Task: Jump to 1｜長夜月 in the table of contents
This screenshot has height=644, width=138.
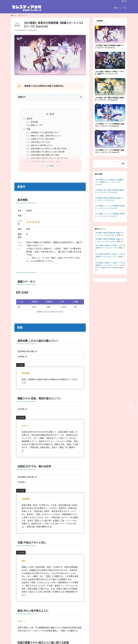Action: 28,119
